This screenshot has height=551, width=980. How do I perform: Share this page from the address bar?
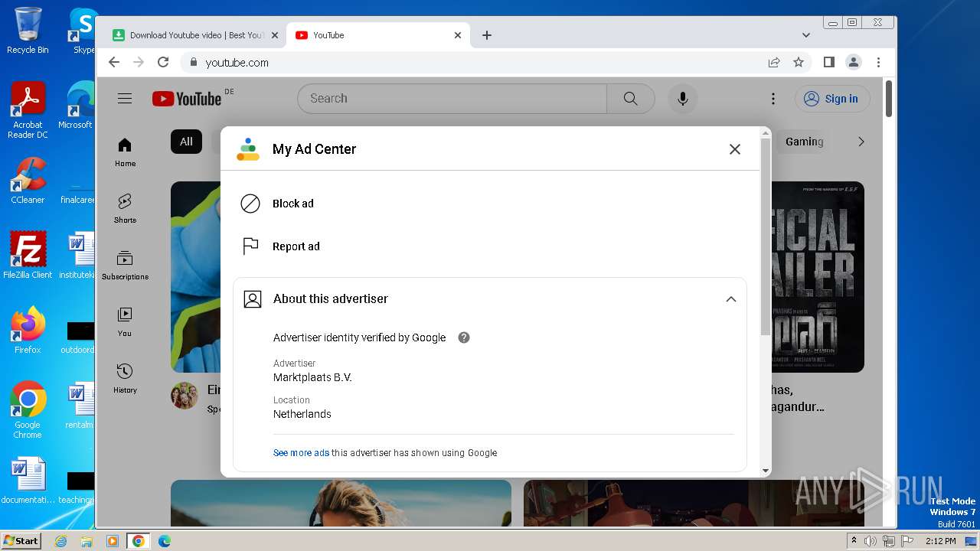[774, 63]
